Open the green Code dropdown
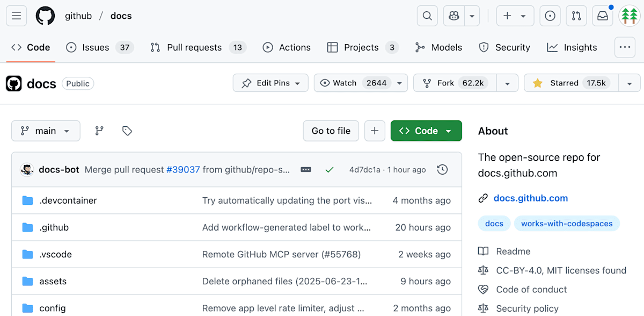 tap(426, 131)
